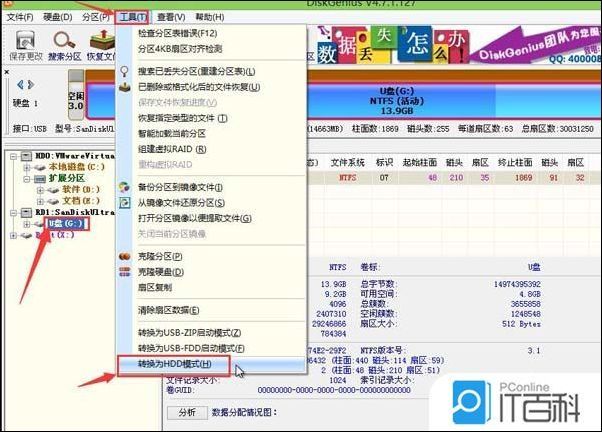Viewport: 602px width, 432px height.
Task: Open View menu 查看(V)
Action: coord(171,17)
